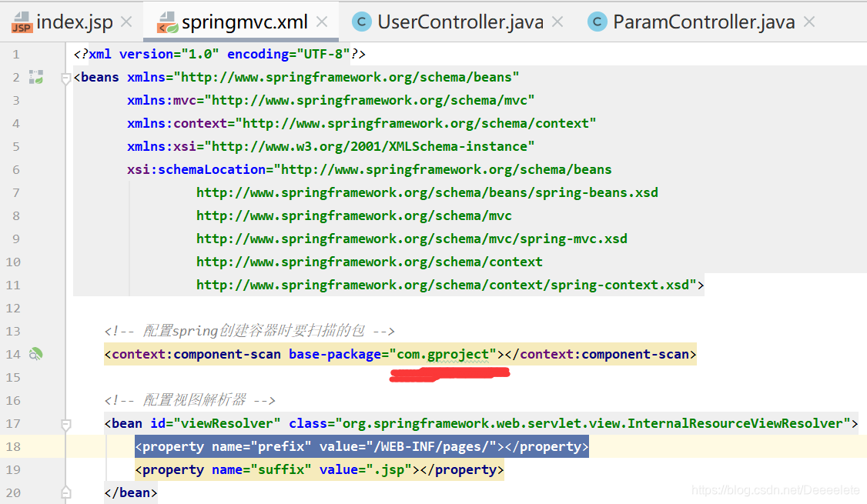The image size is (867, 504).
Task: Close the UserController.java tab
Action: pyautogui.click(x=557, y=22)
